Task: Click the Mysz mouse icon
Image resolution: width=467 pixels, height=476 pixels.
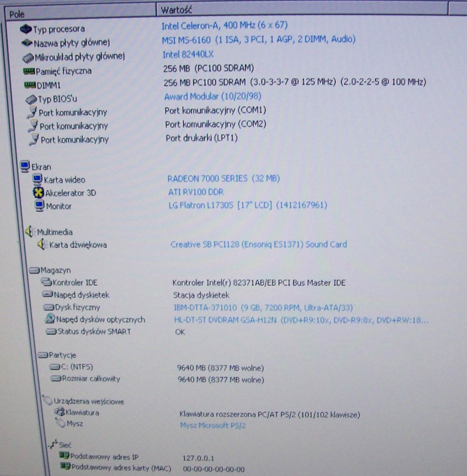Action: [x=61, y=423]
